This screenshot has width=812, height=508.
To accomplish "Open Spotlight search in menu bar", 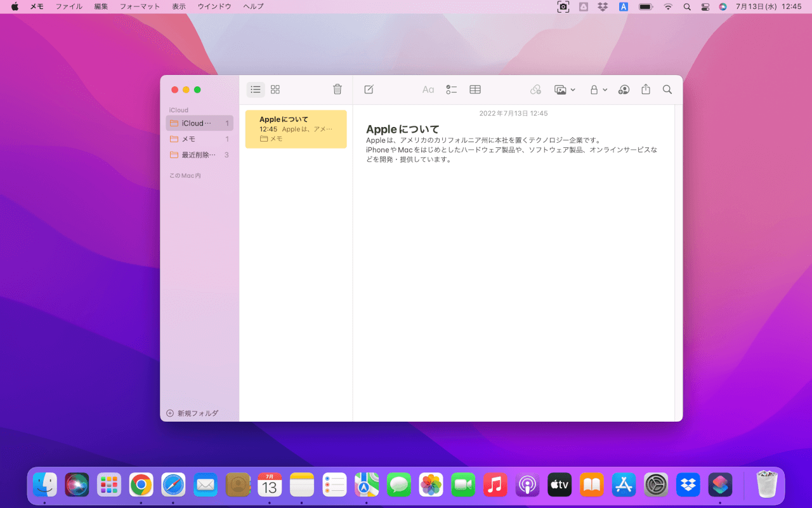I will (687, 6).
